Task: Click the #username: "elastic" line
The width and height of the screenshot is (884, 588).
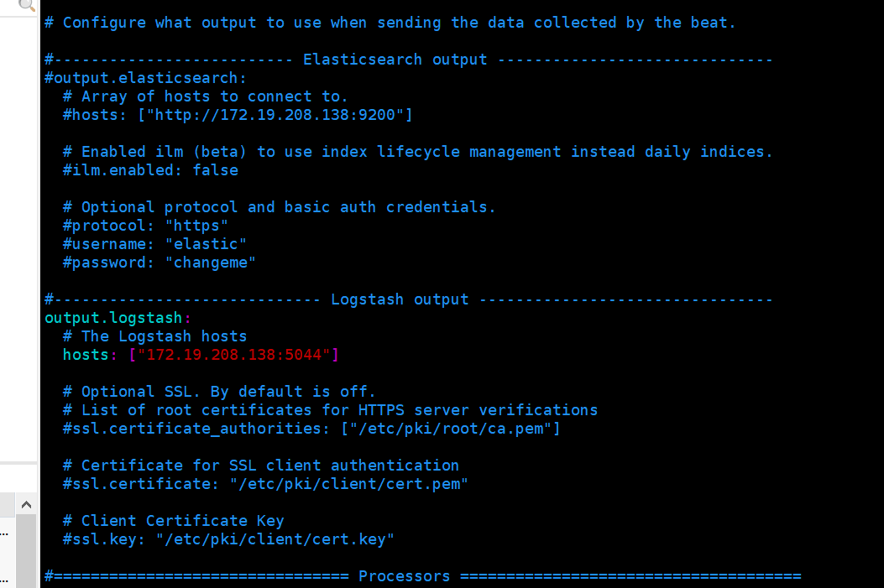Action: pyautogui.click(x=154, y=244)
